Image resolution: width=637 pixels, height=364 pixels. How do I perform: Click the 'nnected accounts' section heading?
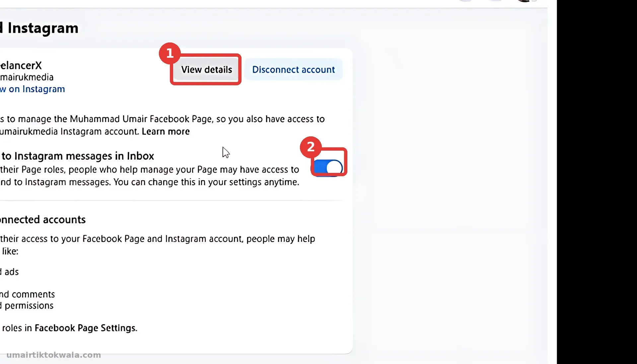(43, 220)
